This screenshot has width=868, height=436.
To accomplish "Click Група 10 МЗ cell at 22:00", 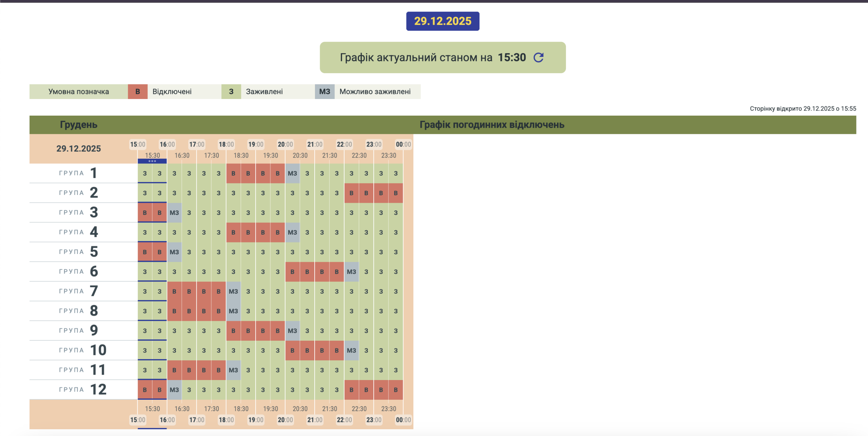I will [x=351, y=351].
